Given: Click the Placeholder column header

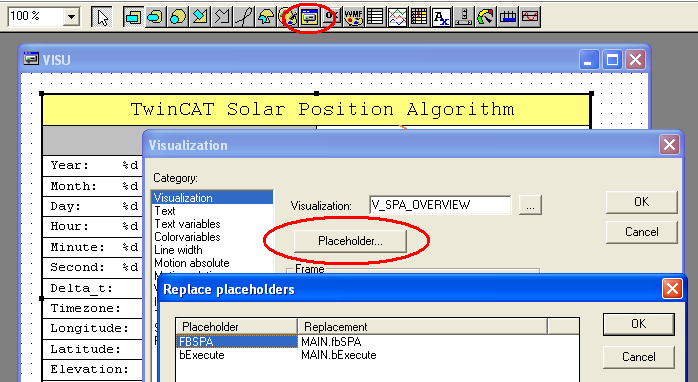Looking at the screenshot, I should (237, 326).
